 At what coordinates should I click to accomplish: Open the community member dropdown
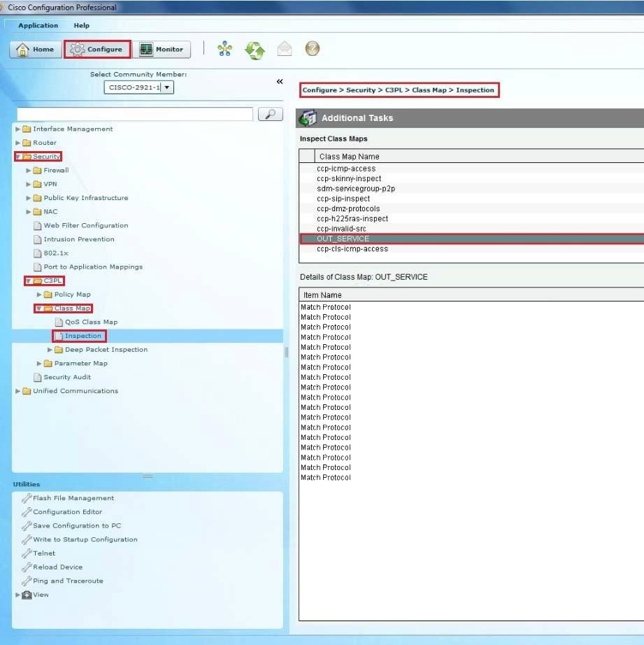(166, 87)
